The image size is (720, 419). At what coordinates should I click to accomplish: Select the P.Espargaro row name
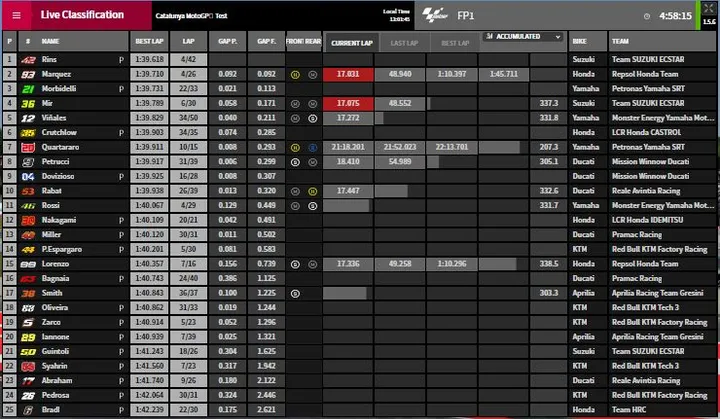[62, 249]
